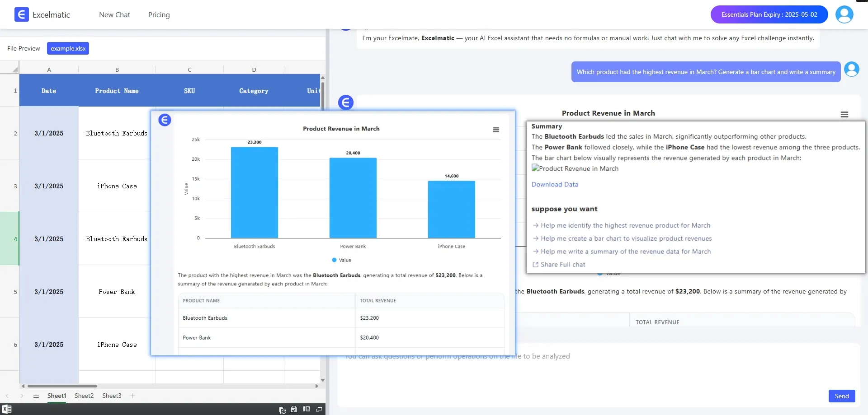Click the clipboard checkmark icon in status bar
This screenshot has height=415, width=868.
pos(294,410)
